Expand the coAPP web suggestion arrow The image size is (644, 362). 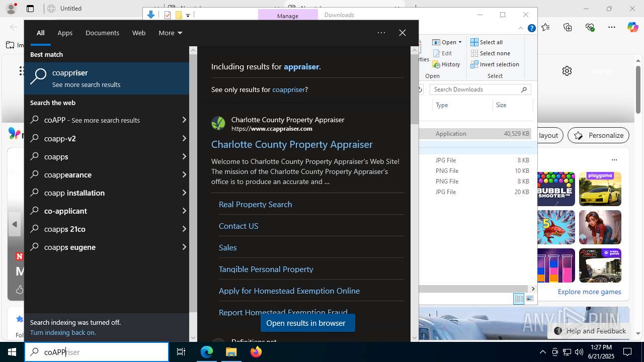[184, 120]
